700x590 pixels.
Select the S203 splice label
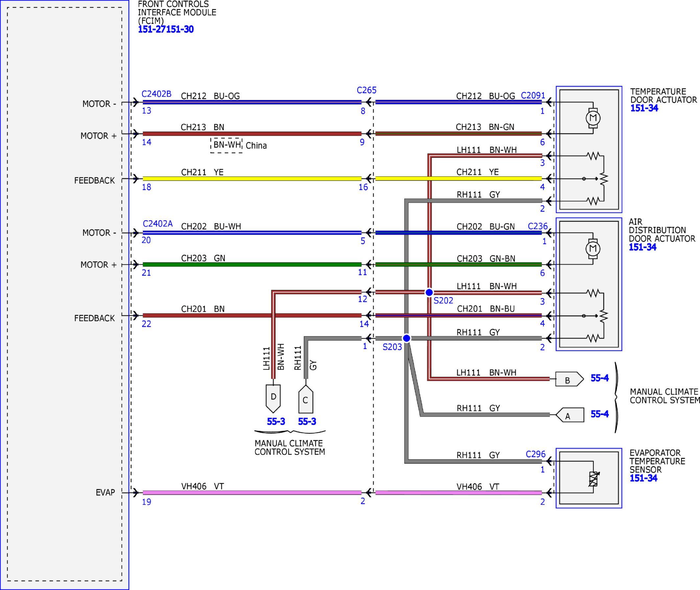[392, 347]
